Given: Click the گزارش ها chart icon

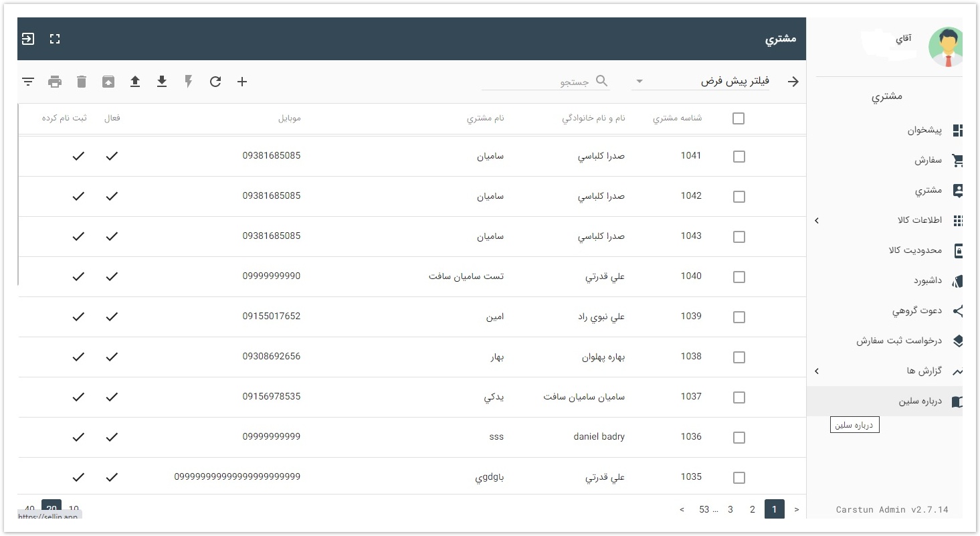Looking at the screenshot, I should tap(957, 371).
